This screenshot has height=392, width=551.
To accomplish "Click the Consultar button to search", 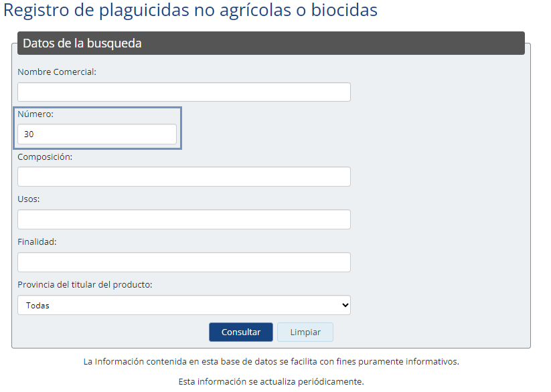I will [240, 332].
